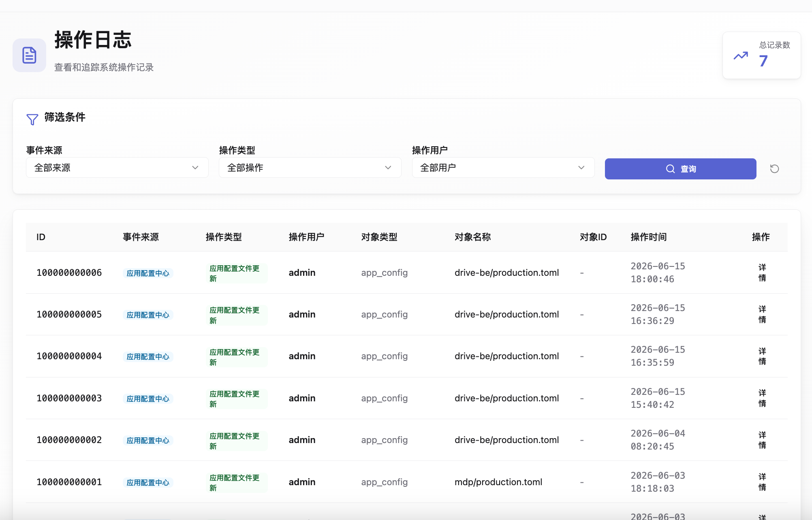This screenshot has height=520, width=812.
Task: Click the trending-up total records icon
Action: [x=741, y=56]
